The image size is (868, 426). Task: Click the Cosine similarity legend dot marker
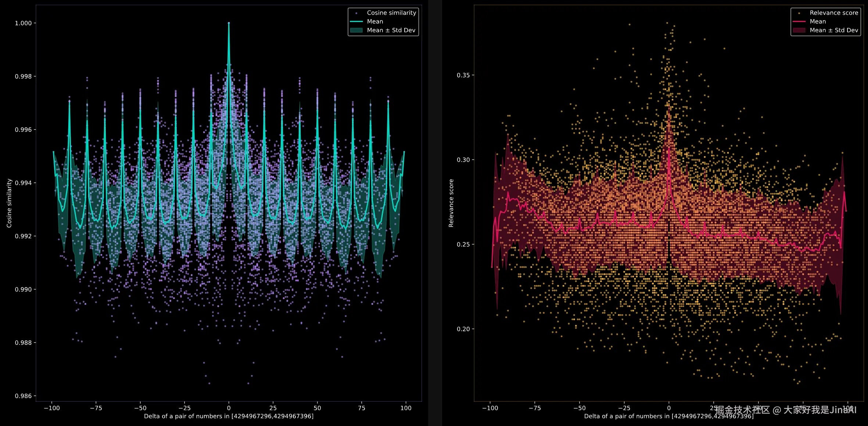[x=356, y=13]
